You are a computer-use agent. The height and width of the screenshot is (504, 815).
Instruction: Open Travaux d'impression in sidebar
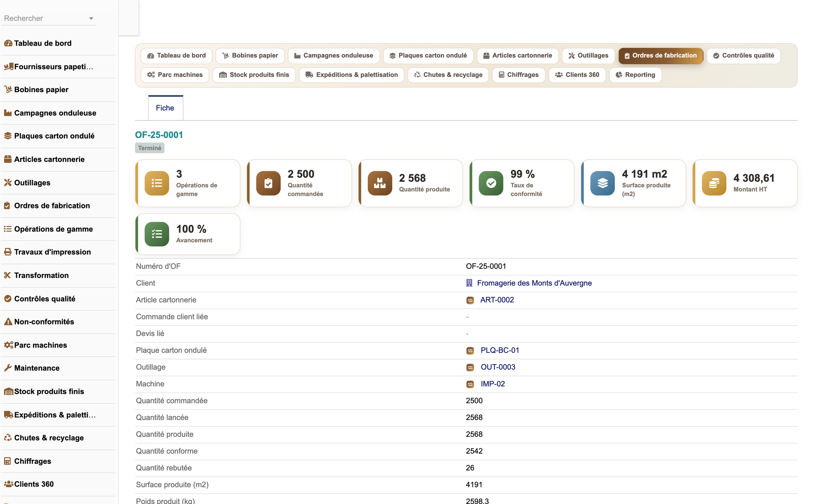point(52,252)
